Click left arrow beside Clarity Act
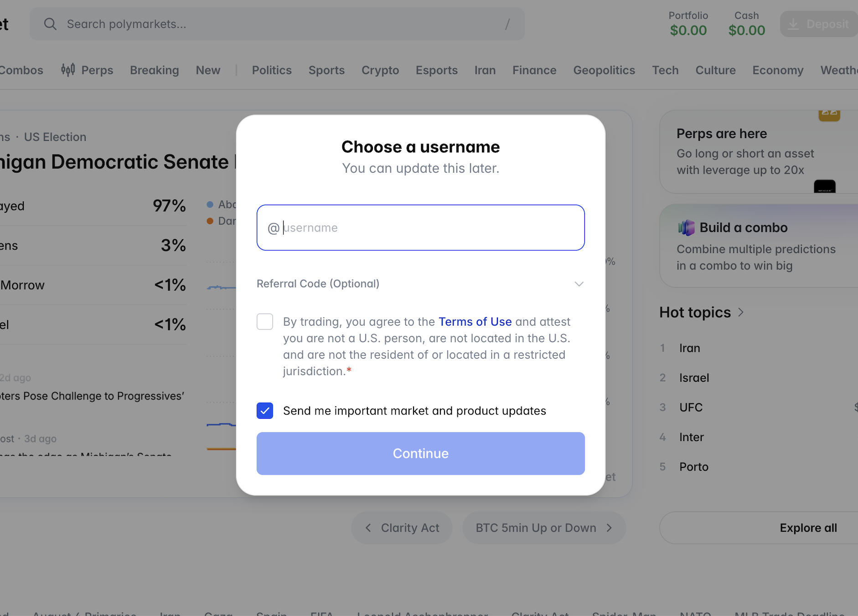This screenshot has width=858, height=616. (368, 528)
